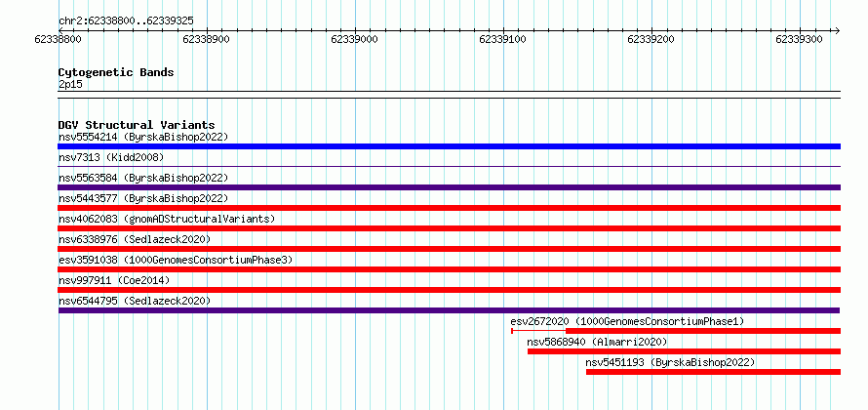
Task: Select nsv5451193 (ByrskaBishop2022) label
Action: pos(670,362)
